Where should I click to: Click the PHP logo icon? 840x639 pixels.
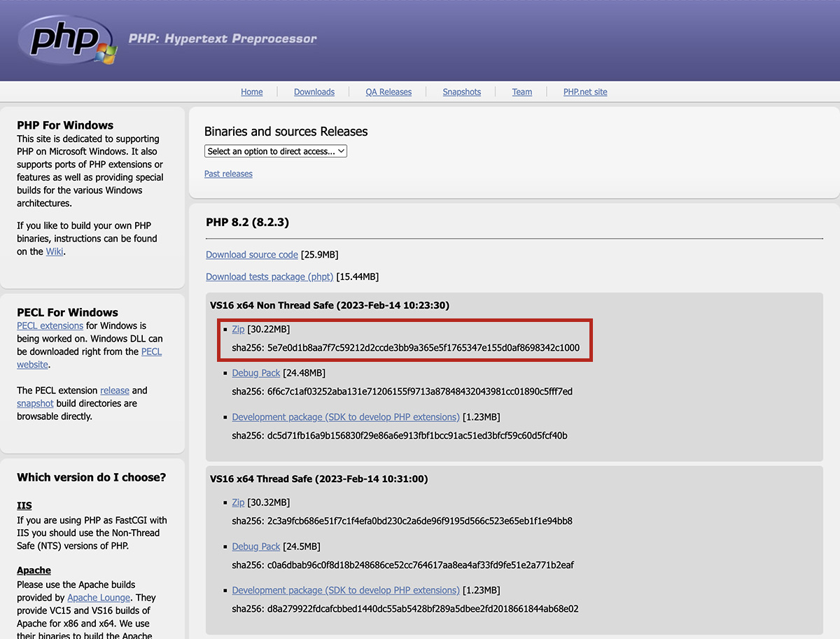coord(67,40)
